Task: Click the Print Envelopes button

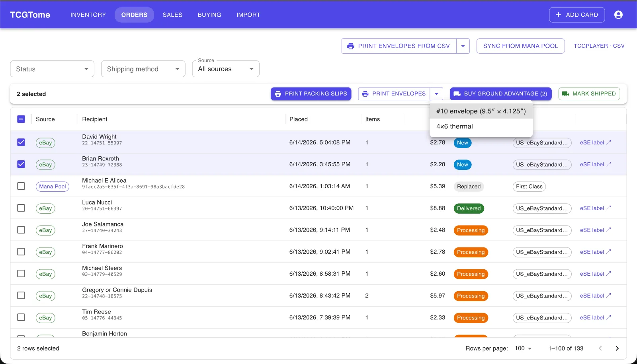Action: point(394,94)
